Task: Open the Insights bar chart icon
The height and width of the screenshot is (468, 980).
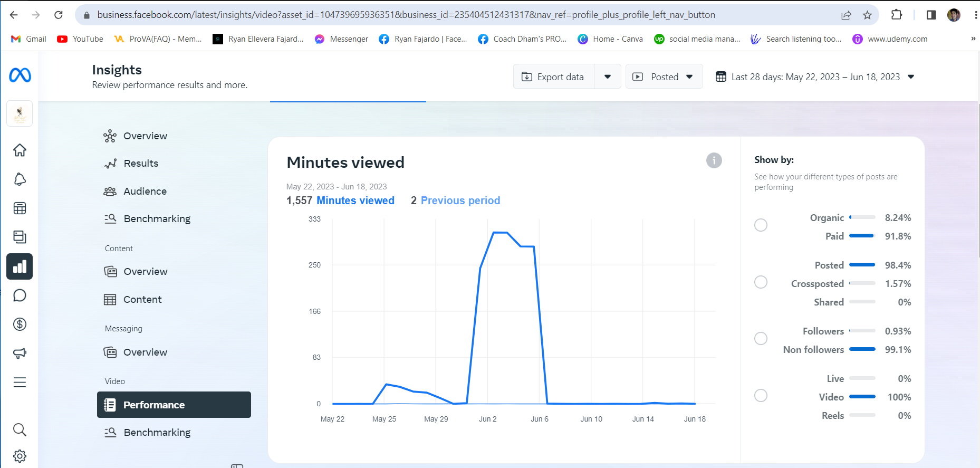Action: [20, 266]
